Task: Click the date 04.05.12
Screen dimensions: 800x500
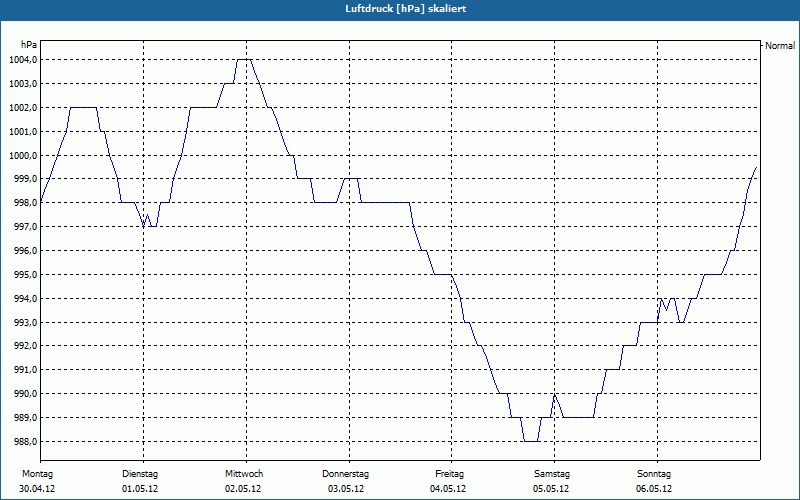Action: pyautogui.click(x=448, y=489)
